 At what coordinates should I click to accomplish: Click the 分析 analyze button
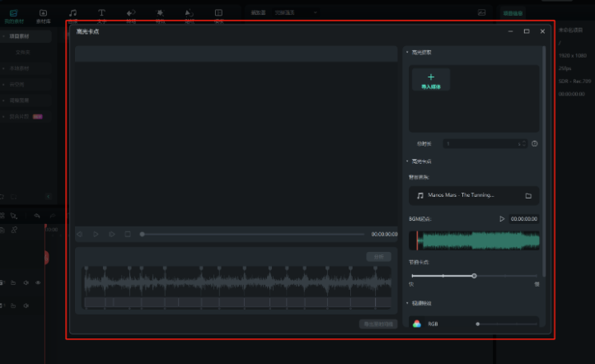tap(378, 257)
